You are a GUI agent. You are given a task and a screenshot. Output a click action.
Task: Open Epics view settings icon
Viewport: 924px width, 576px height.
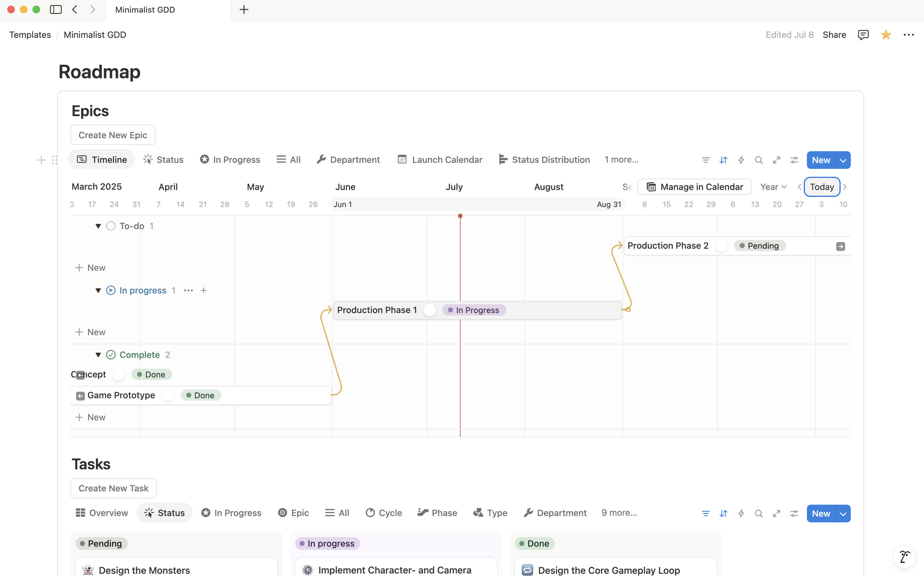coord(794,160)
